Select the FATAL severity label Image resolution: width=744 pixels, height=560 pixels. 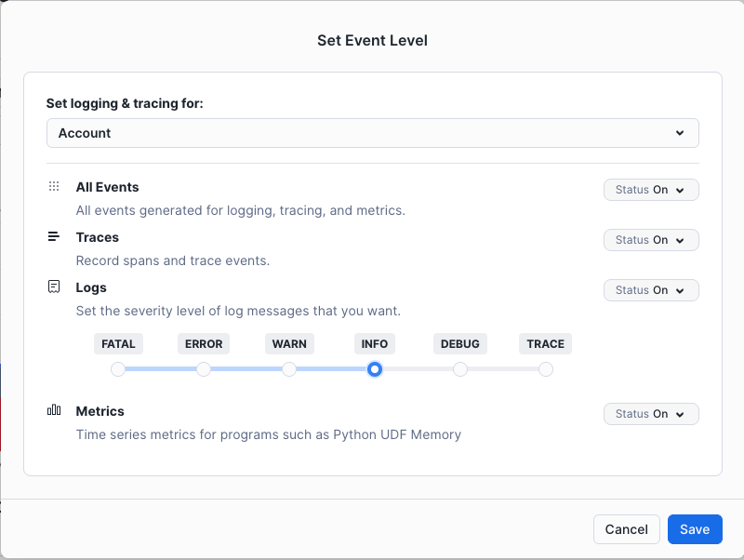118,344
